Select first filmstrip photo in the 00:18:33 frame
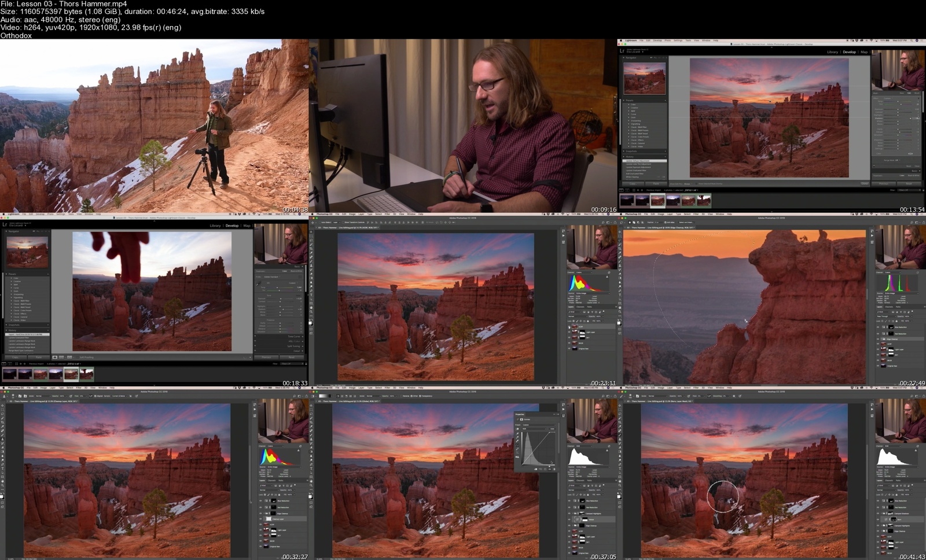Viewport: 926px width, 560px height. pos(10,374)
